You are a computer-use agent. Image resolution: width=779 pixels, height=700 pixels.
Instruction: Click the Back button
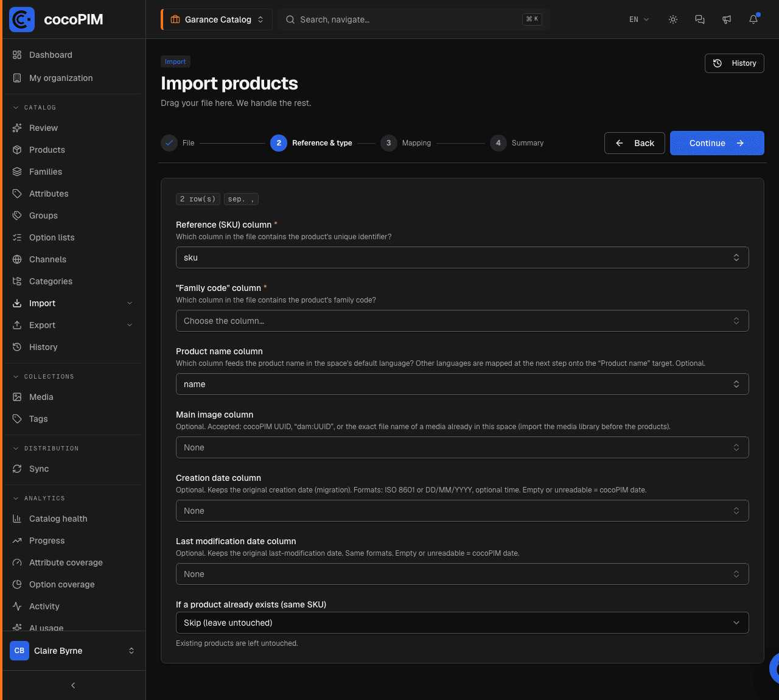(x=635, y=143)
